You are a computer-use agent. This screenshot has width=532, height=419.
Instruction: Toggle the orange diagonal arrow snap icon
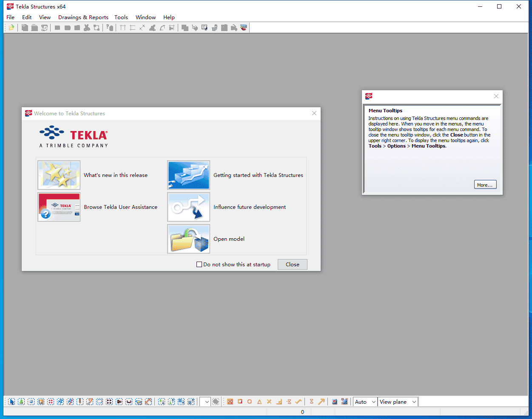click(x=321, y=402)
